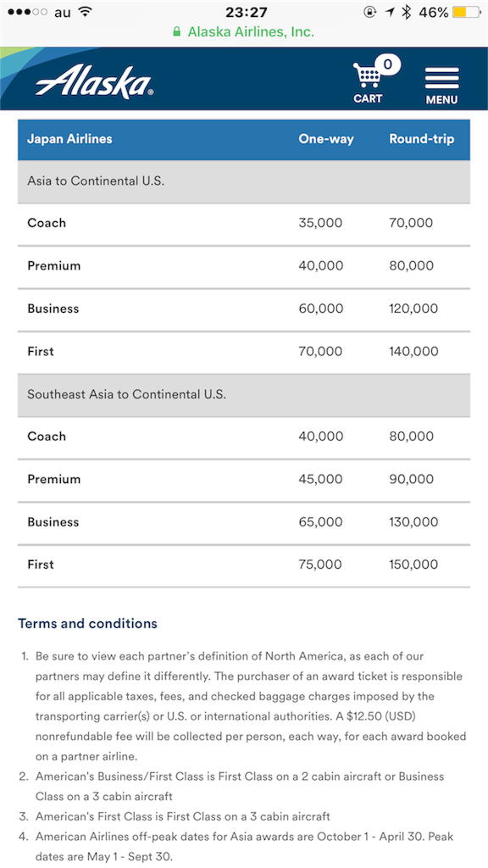Viewport: 488px width, 868px height.
Task: Tap the Terms and conditions heading
Action: [87, 623]
